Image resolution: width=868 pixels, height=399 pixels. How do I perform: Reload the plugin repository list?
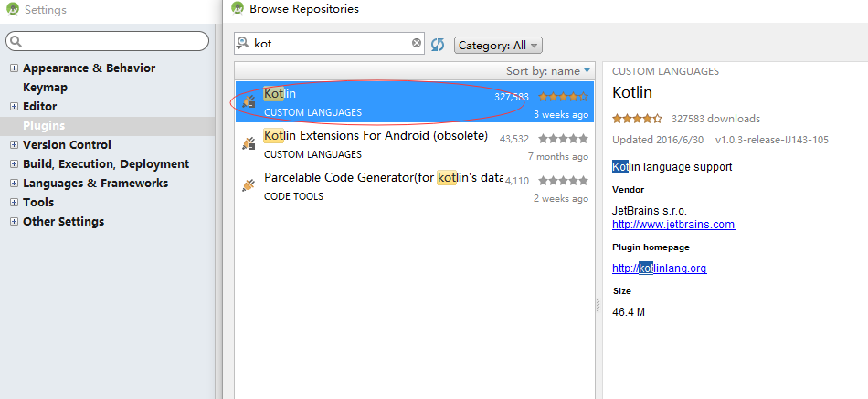coord(438,44)
